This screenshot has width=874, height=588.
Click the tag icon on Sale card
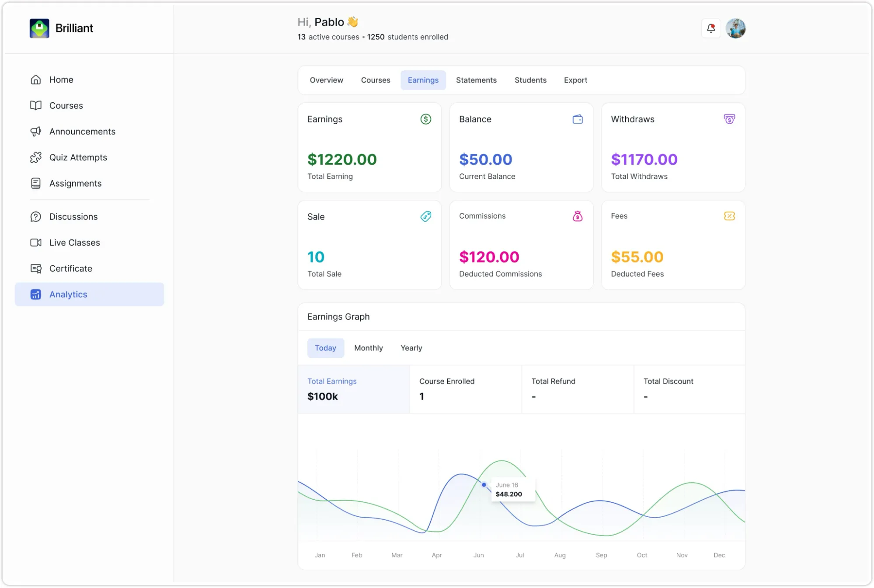(426, 216)
